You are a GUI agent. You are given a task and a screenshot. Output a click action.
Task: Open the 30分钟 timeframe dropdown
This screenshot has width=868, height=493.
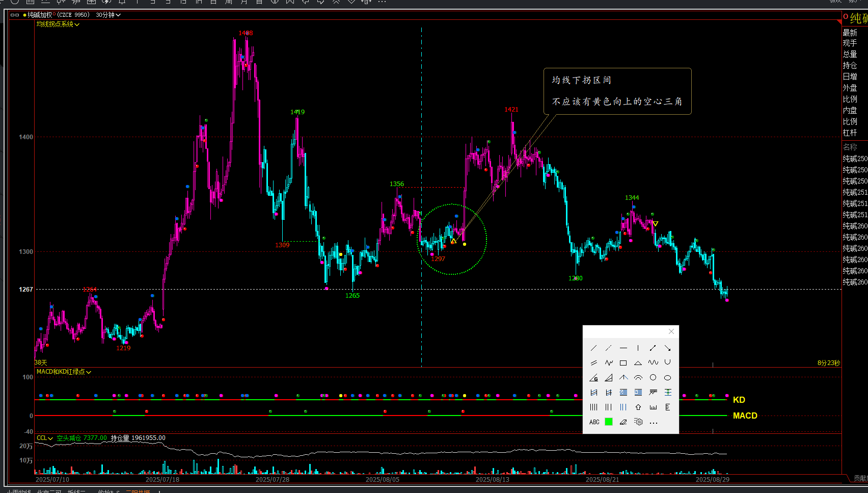click(x=108, y=15)
